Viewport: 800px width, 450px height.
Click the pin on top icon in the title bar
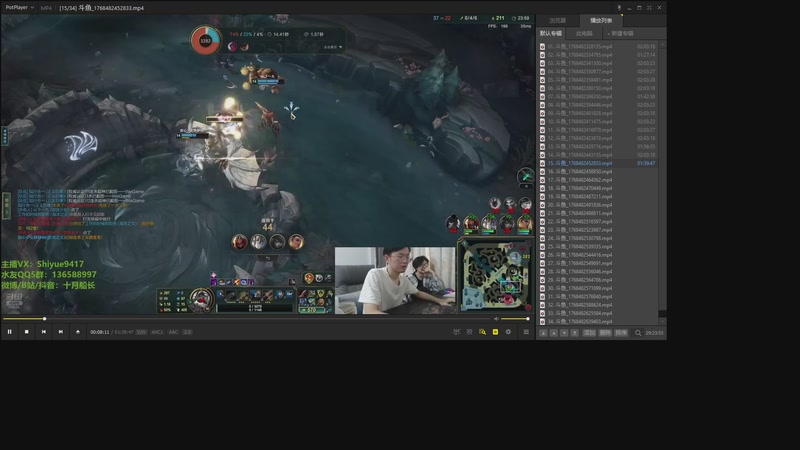point(619,8)
